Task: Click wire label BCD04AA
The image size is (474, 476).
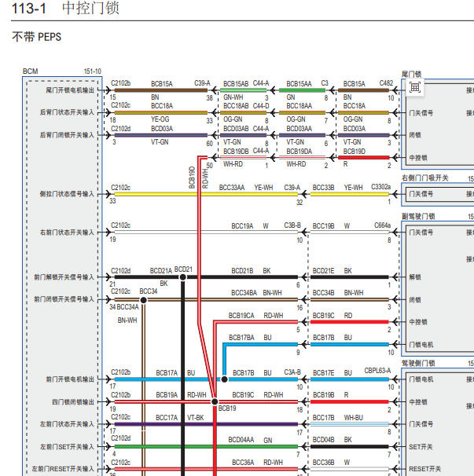Action: click(241, 440)
